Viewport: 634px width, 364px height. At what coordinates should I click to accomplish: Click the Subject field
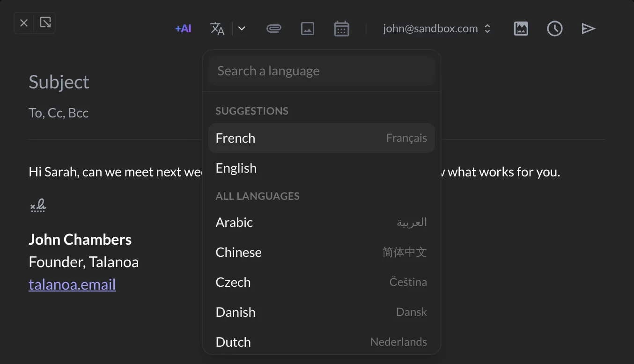(59, 82)
